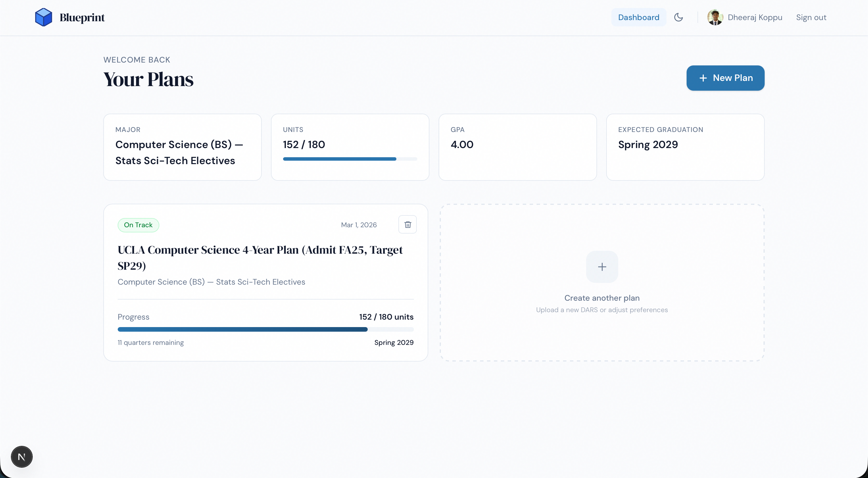Click Sign out link
The width and height of the screenshot is (868, 478).
(811, 17)
